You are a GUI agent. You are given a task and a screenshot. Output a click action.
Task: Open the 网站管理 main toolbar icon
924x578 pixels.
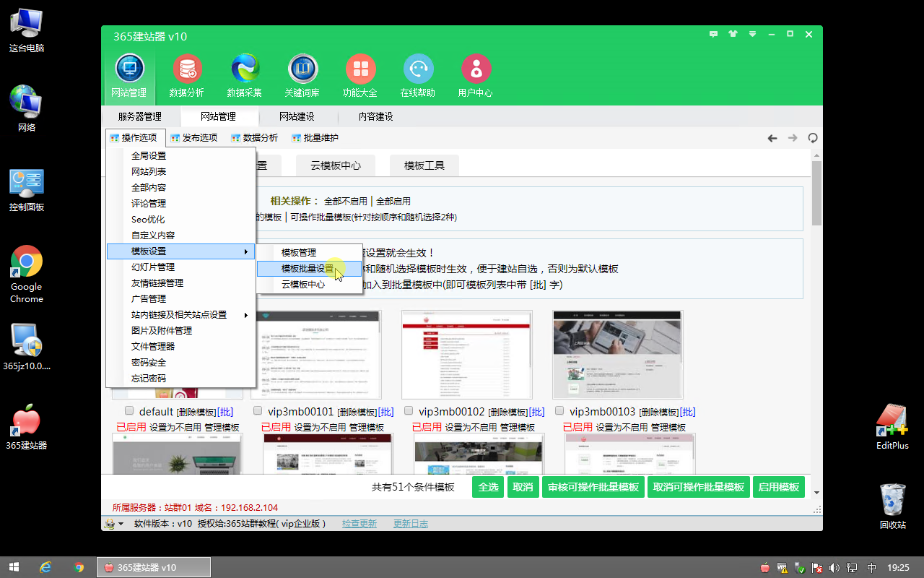pyautogui.click(x=129, y=75)
